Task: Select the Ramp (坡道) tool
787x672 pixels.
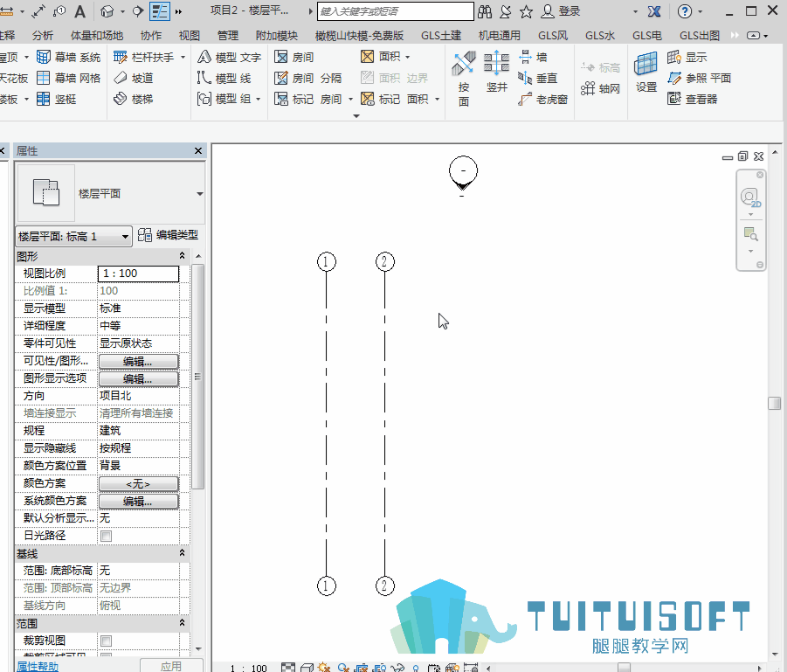Action: 134,79
